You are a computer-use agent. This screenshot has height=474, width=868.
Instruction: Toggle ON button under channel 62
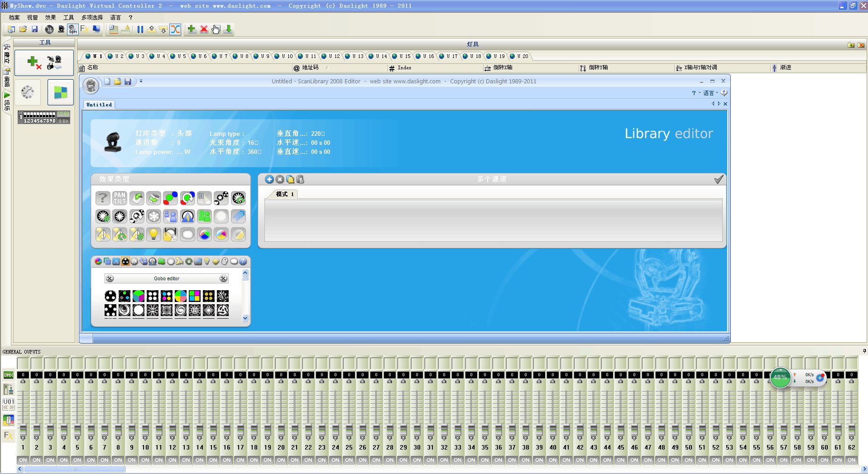point(852,460)
